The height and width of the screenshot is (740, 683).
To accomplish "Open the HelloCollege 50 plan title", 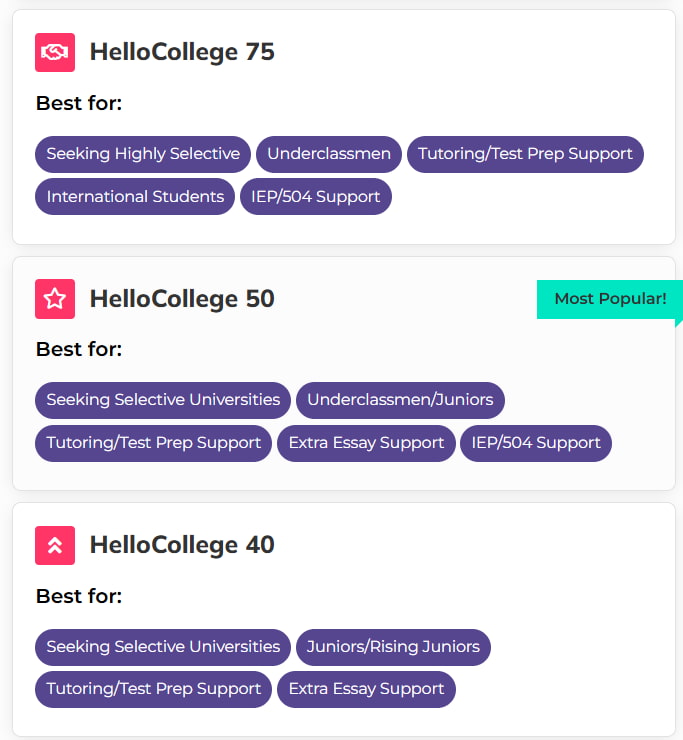I will (182, 299).
